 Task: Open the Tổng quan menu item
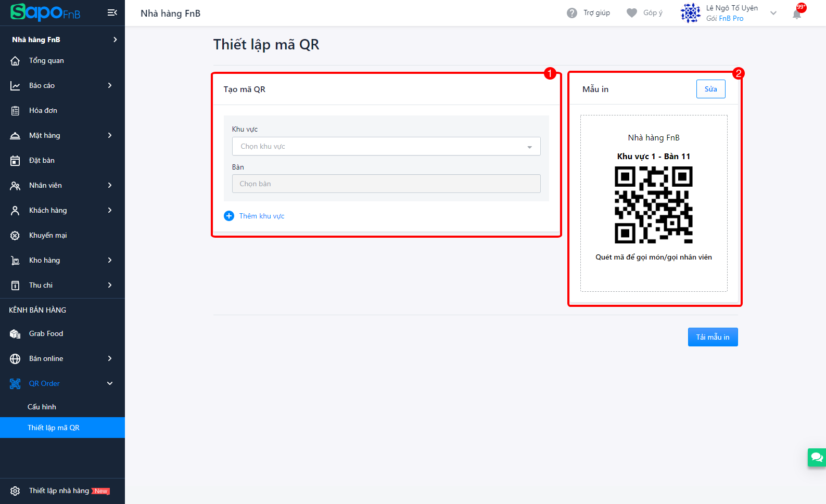tap(62, 61)
